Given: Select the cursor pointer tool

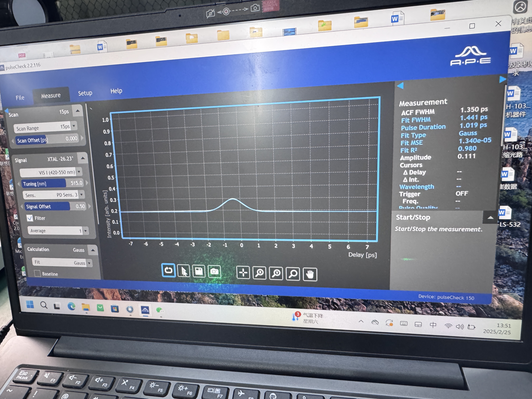Looking at the screenshot, I should (x=184, y=271).
